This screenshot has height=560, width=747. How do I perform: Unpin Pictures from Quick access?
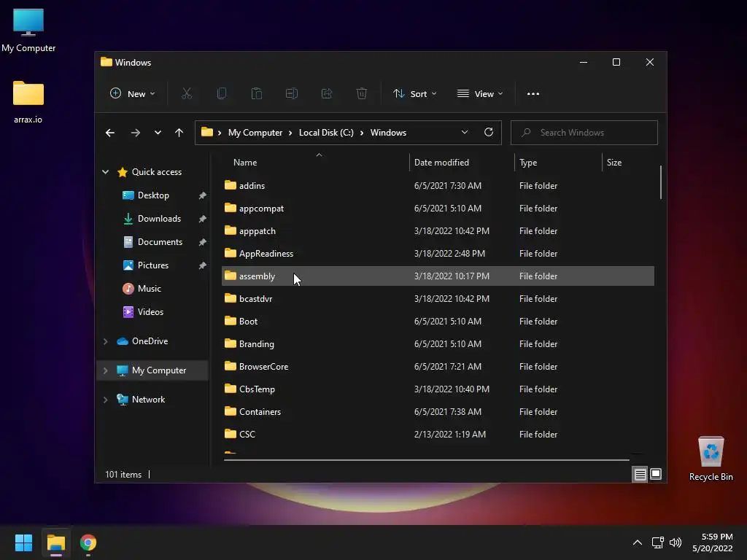[203, 265]
